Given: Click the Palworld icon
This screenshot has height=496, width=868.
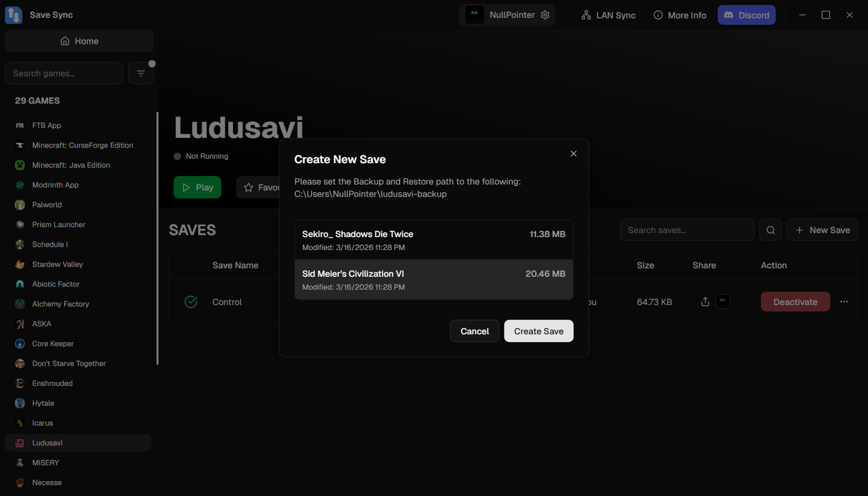Looking at the screenshot, I should 20,205.
